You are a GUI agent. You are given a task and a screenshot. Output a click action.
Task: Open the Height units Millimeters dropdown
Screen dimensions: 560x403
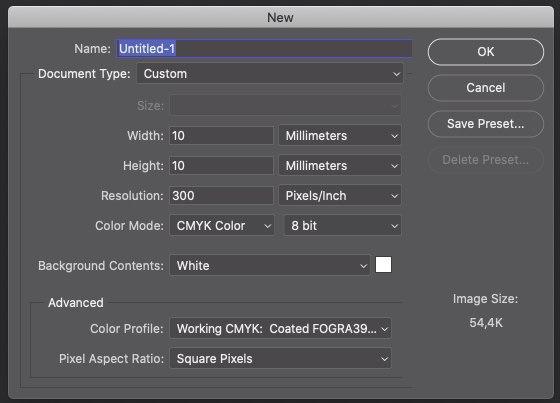pos(340,166)
